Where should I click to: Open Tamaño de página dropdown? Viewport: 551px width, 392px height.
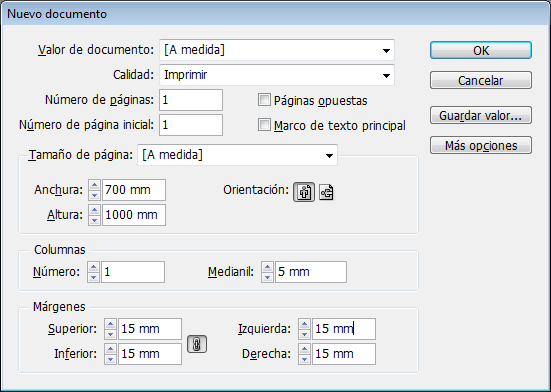(x=238, y=155)
